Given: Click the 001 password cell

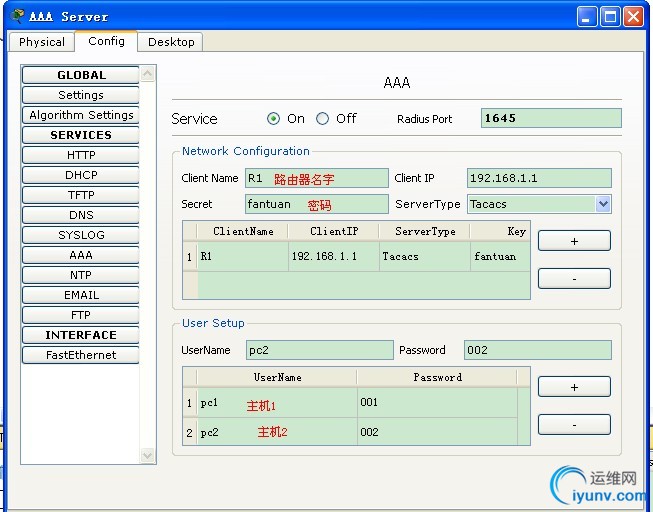Looking at the screenshot, I should point(437,403).
